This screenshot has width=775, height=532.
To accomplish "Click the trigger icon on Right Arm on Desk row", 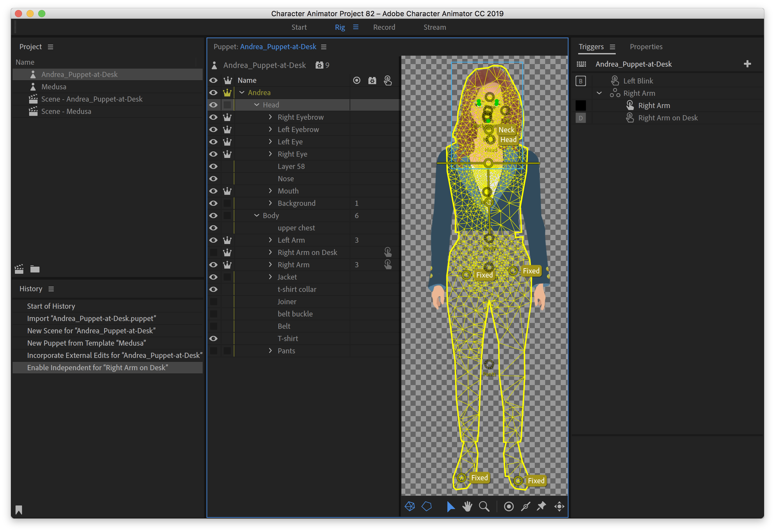I will point(387,252).
